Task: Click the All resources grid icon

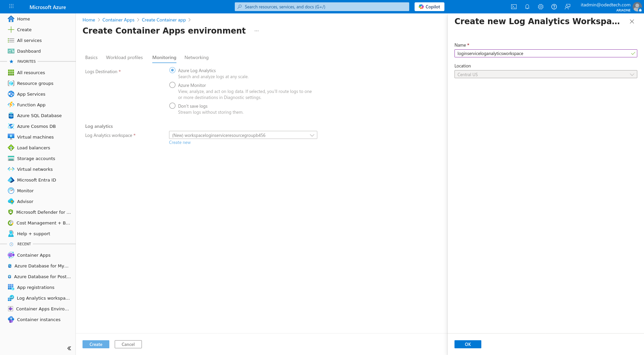Action: [x=11, y=72]
